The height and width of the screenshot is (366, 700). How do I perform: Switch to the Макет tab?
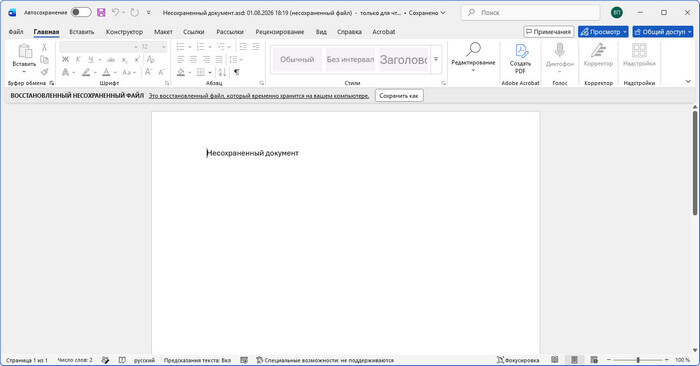163,32
